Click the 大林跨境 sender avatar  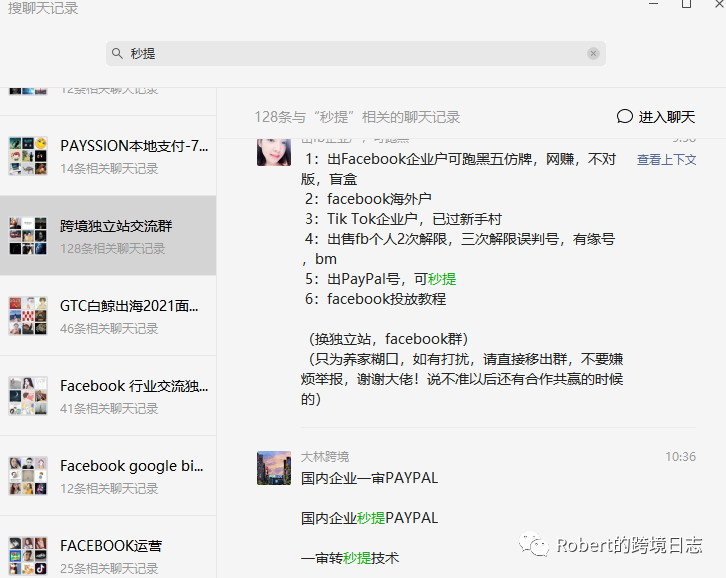(274, 468)
